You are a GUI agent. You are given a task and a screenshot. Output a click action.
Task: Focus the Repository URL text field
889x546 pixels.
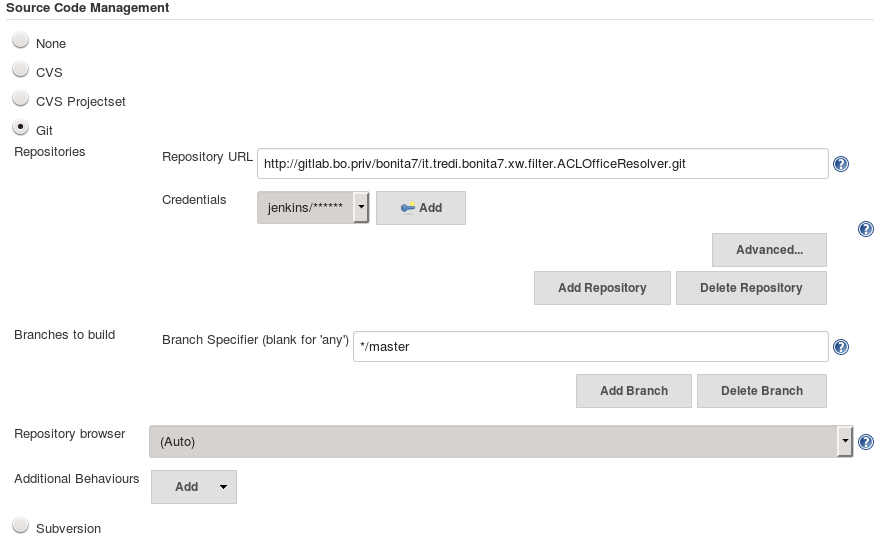[x=542, y=163]
